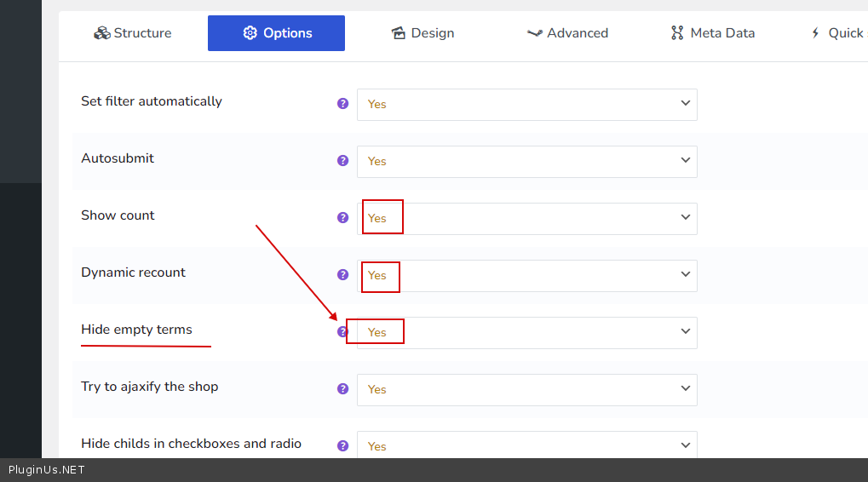Image resolution: width=868 pixels, height=482 pixels.
Task: Click the Meta Data tab icon
Action: (x=677, y=33)
